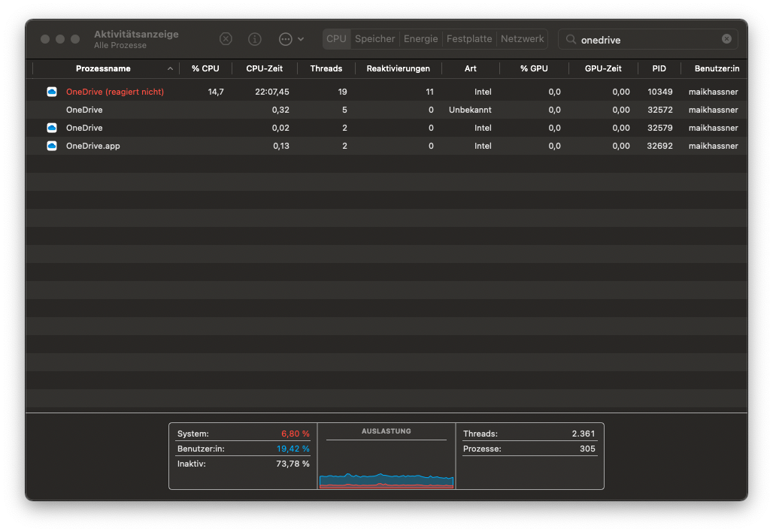Click the OneDrive icon for PID 32579
The height and width of the screenshot is (532, 773).
click(x=52, y=128)
